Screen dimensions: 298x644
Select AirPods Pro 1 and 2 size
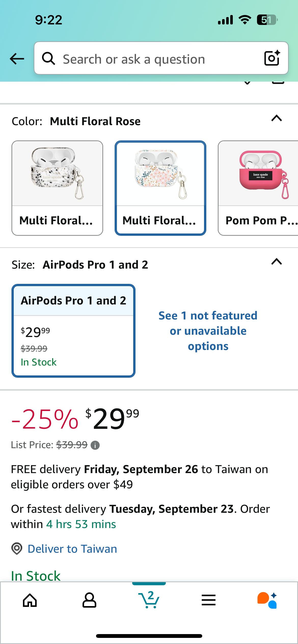[73, 331]
